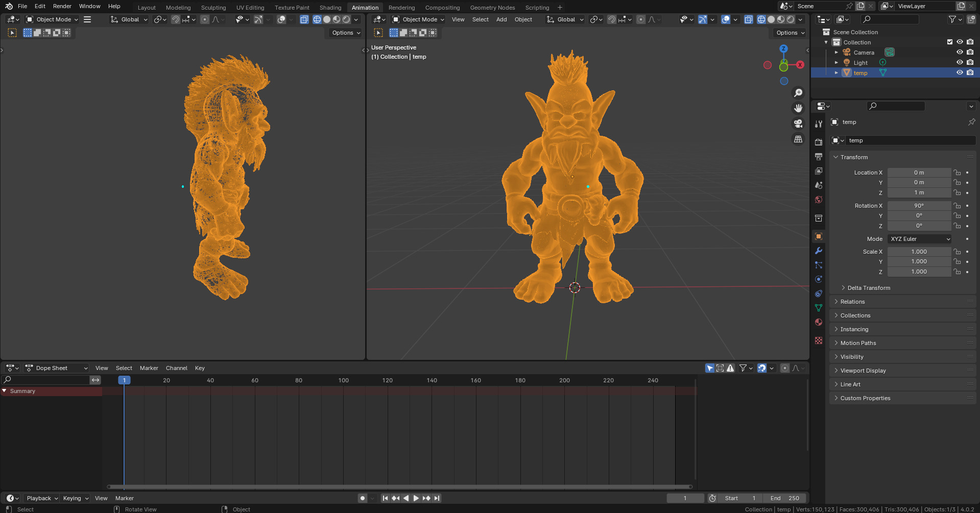Toggle auto keying record button
980x513 pixels.
(x=363, y=498)
